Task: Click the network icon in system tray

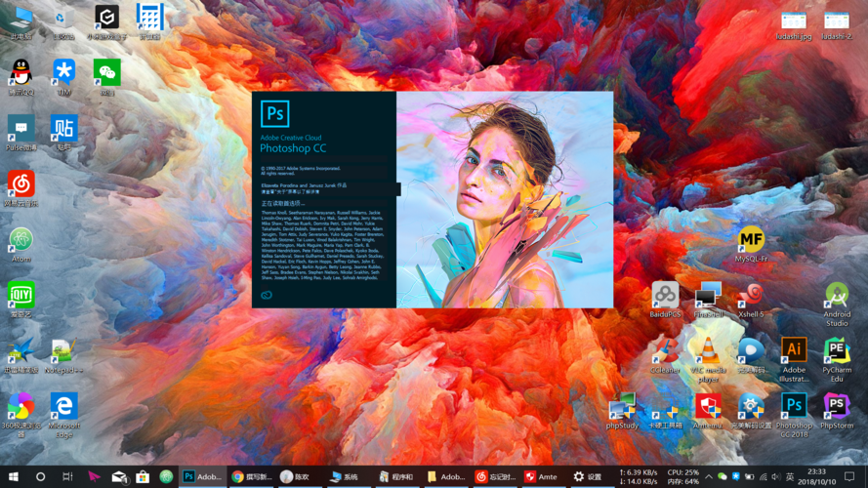Action: [x=763, y=476]
